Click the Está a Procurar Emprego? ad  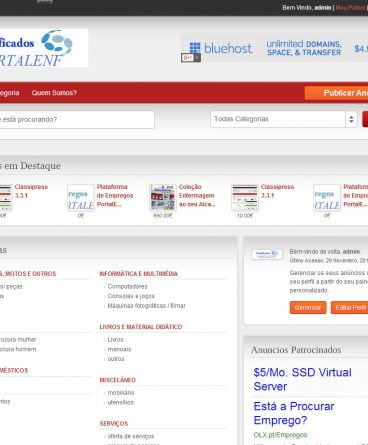click(x=294, y=413)
